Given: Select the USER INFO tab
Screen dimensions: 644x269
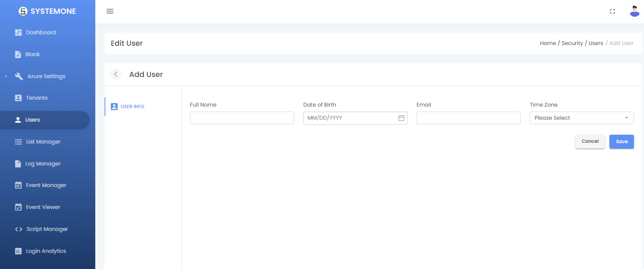Looking at the screenshot, I should 132,107.
